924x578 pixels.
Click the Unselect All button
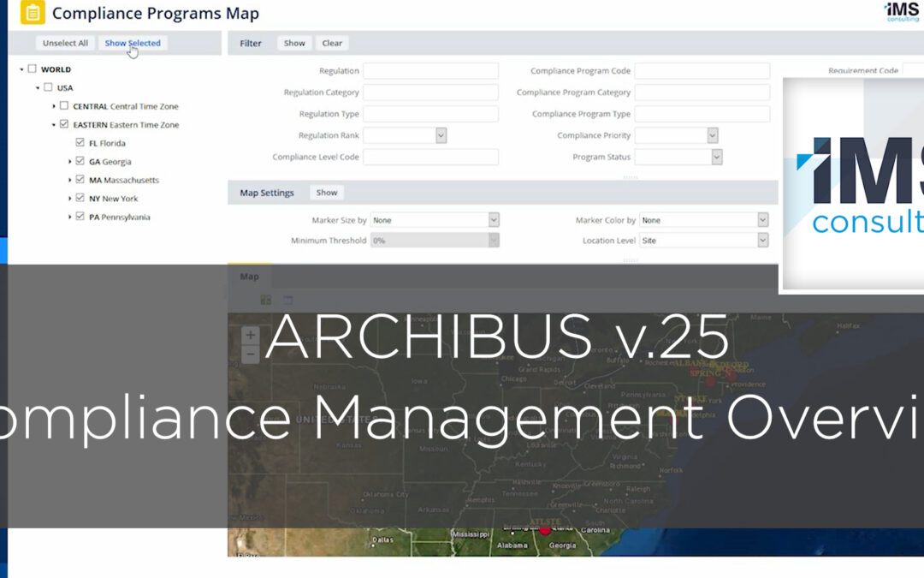(x=65, y=43)
